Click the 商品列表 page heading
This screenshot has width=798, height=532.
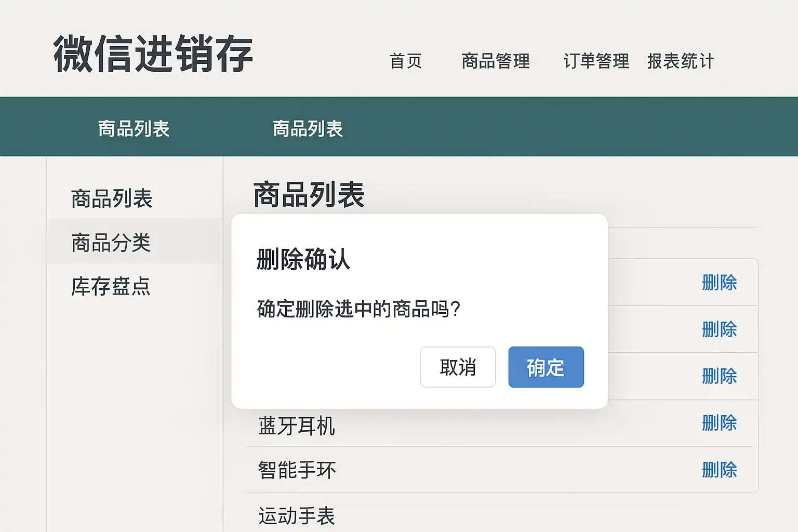pyautogui.click(x=309, y=195)
